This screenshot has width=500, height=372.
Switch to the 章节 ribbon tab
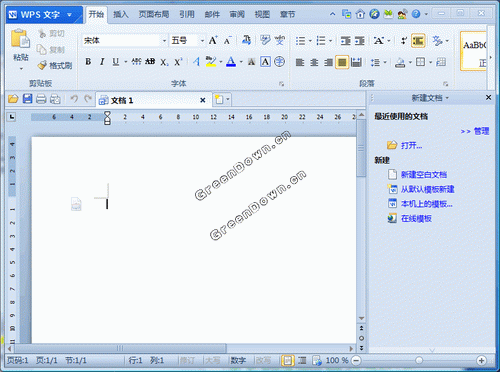pyautogui.click(x=287, y=14)
